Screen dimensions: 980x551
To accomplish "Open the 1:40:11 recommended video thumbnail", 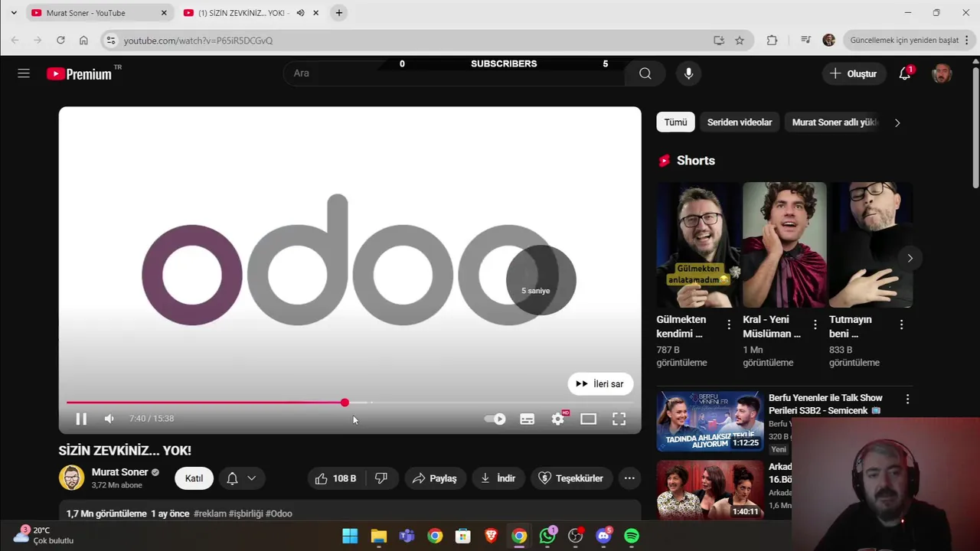I will tap(710, 490).
